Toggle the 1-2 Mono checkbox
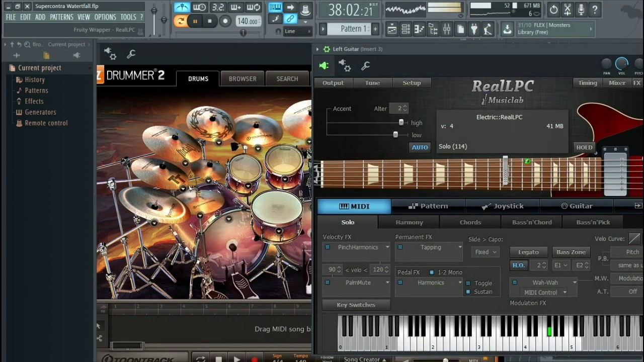 (432, 273)
